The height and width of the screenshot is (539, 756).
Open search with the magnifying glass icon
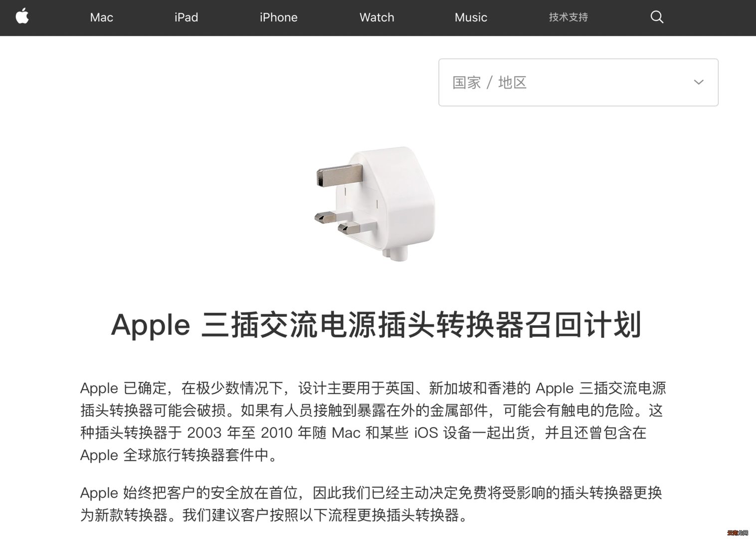coord(657,17)
